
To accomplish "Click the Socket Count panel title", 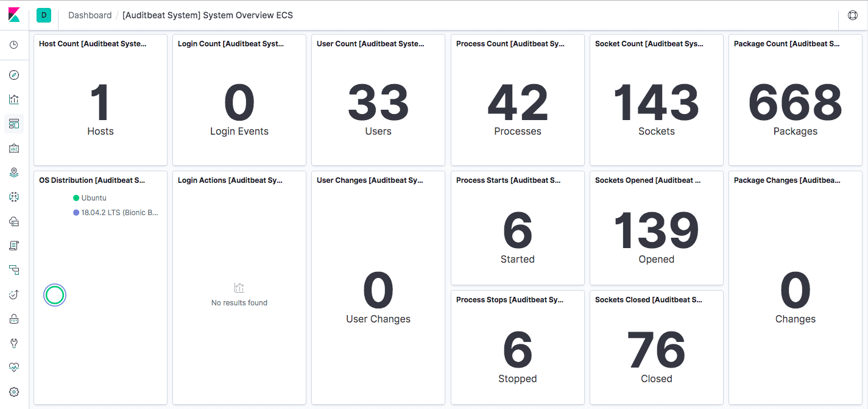I will click(x=649, y=44).
